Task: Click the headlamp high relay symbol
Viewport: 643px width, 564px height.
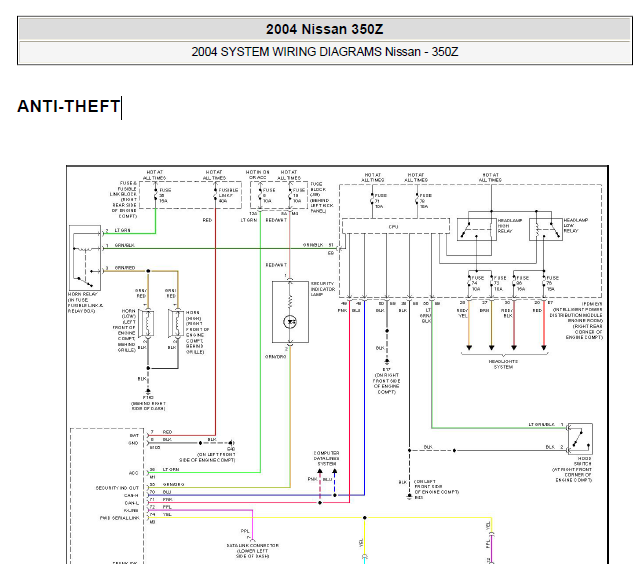Action: [x=477, y=230]
